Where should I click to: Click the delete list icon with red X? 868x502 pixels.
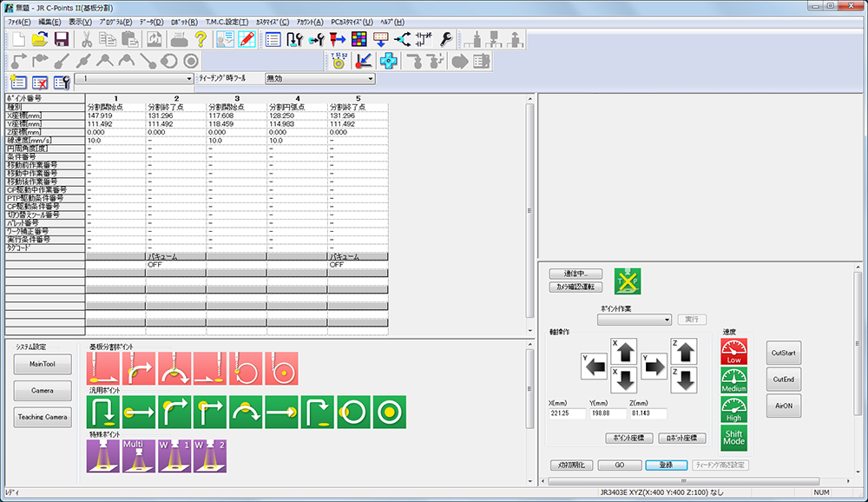[x=40, y=83]
